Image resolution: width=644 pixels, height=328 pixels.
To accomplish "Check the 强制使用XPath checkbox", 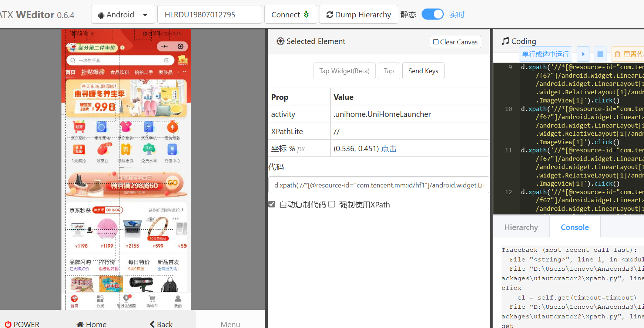I will click(x=332, y=204).
